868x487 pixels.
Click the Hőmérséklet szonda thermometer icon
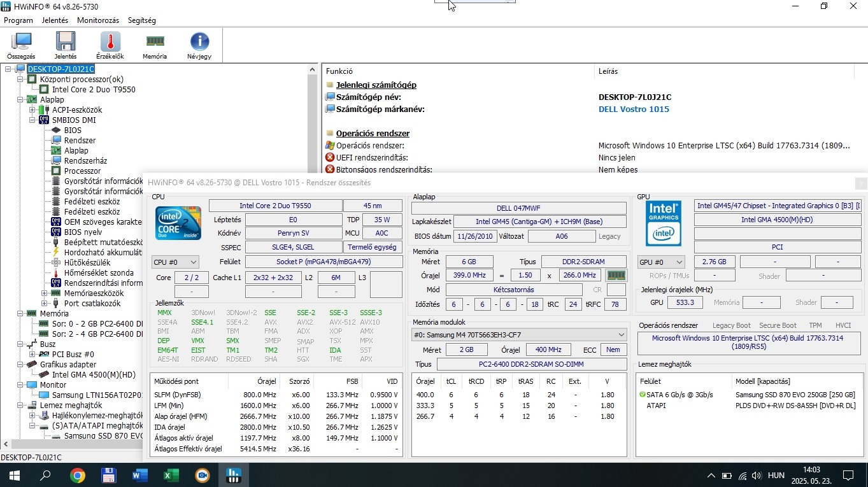coord(56,273)
